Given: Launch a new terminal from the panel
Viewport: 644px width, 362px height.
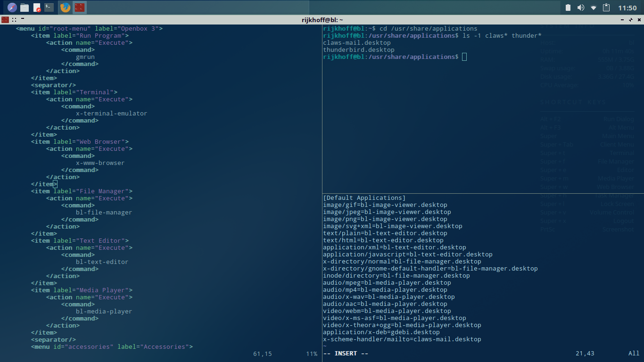Looking at the screenshot, I should (49, 8).
